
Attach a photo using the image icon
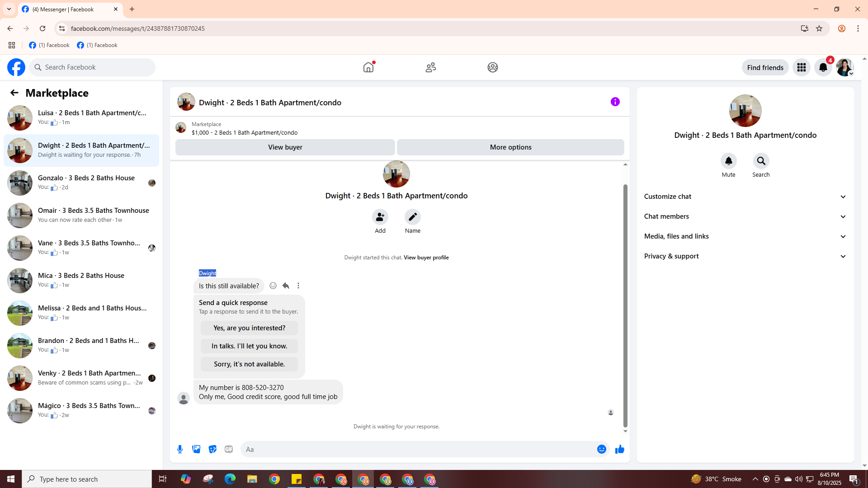(196, 449)
